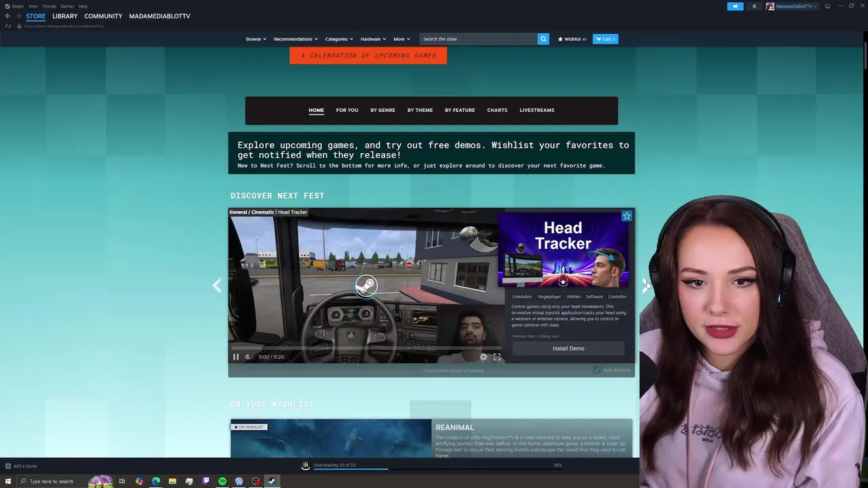Viewport: 868px width, 488px height.
Task: Advance to next featured game arrow
Action: pos(646,285)
